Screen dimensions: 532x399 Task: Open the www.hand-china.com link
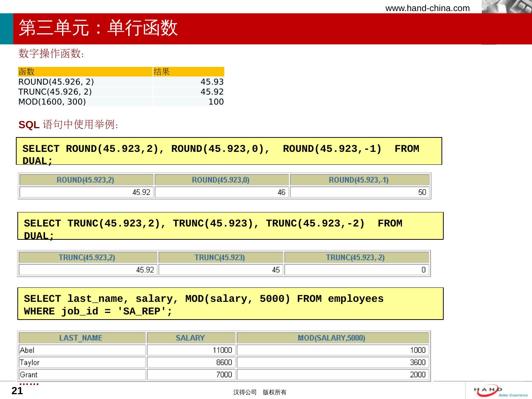[x=427, y=8]
